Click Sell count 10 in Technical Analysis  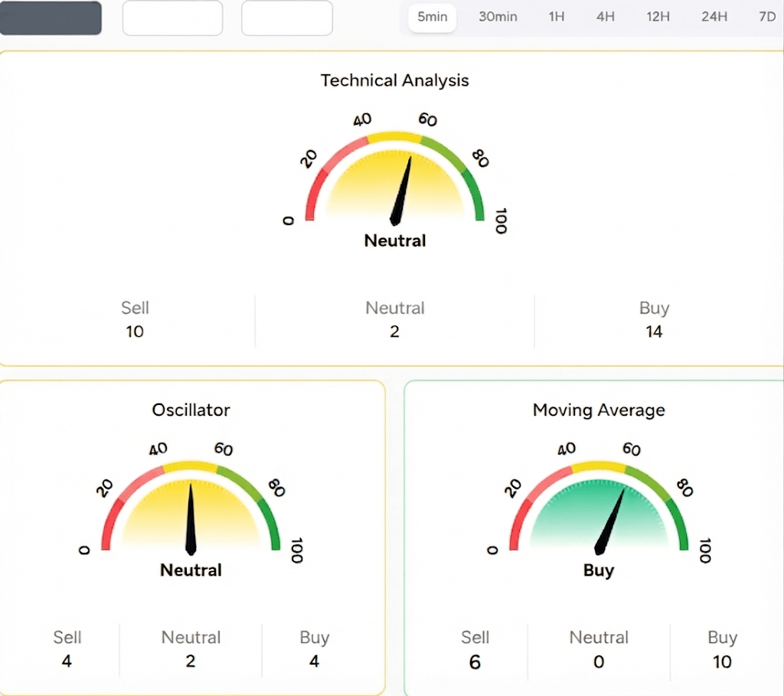pyautogui.click(x=135, y=332)
